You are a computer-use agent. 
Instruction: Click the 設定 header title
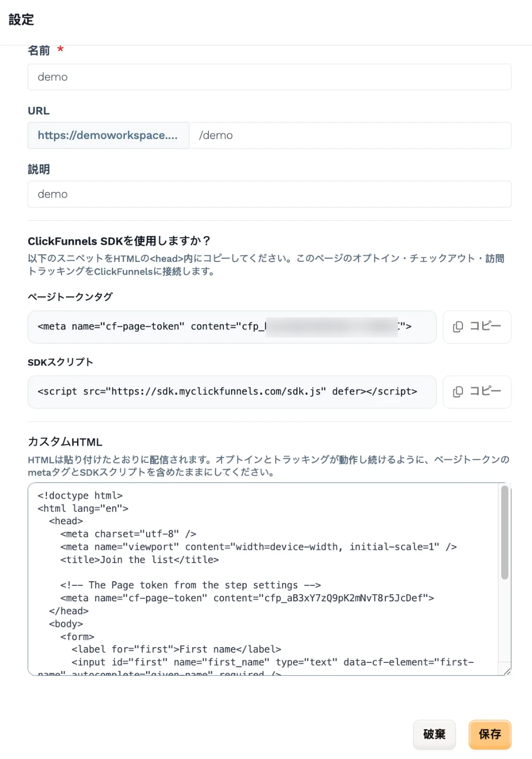[x=21, y=20]
